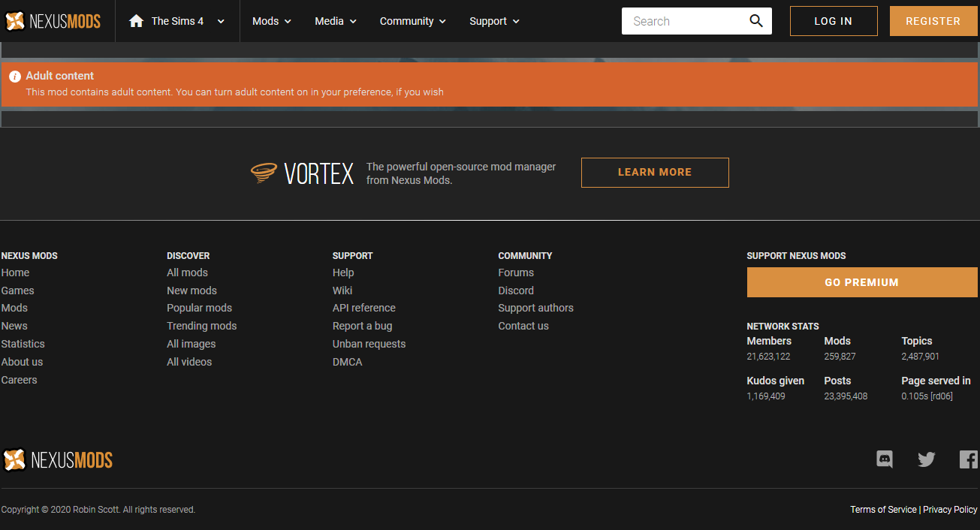Open the Help link
Image resolution: width=980 pixels, height=530 pixels.
click(x=343, y=273)
